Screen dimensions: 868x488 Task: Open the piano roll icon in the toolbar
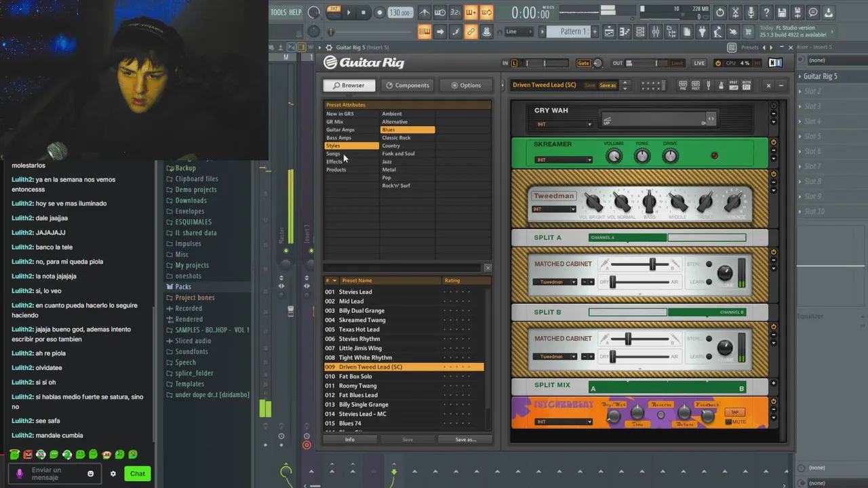(625, 32)
